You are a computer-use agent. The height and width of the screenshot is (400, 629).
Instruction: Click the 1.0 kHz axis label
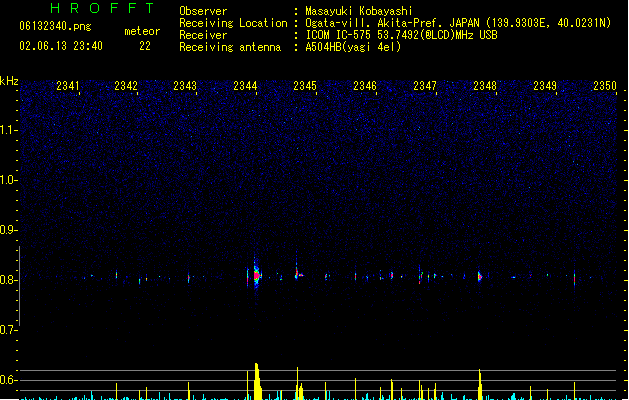coord(8,180)
